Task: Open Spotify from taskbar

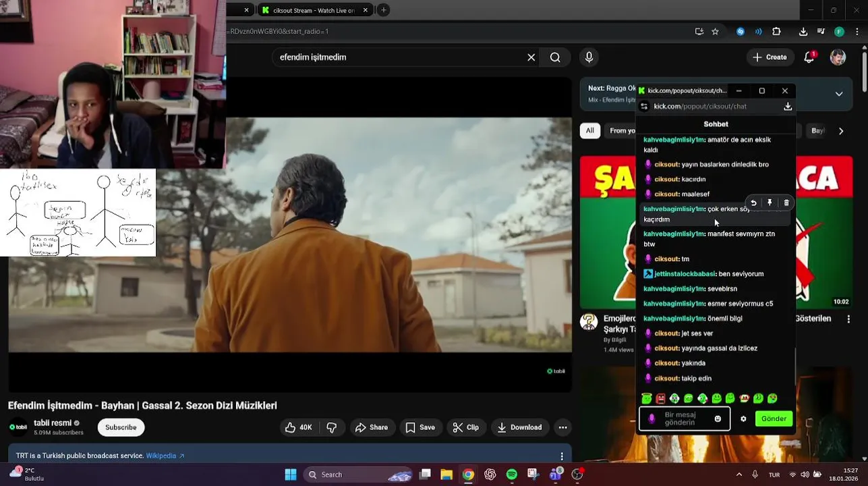Action: 511,475
